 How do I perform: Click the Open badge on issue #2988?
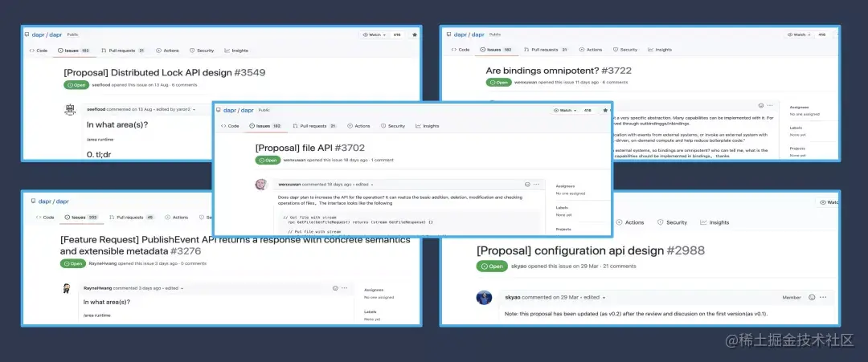click(492, 266)
